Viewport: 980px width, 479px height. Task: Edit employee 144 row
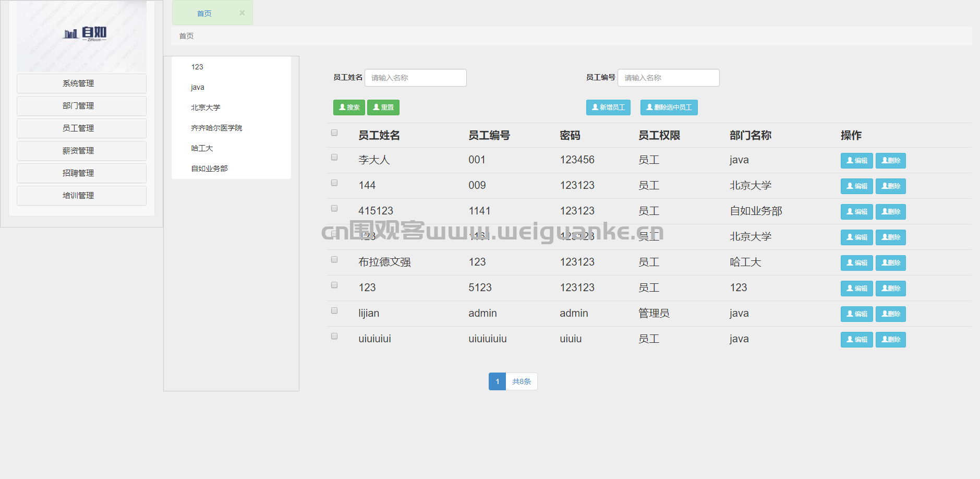856,186
